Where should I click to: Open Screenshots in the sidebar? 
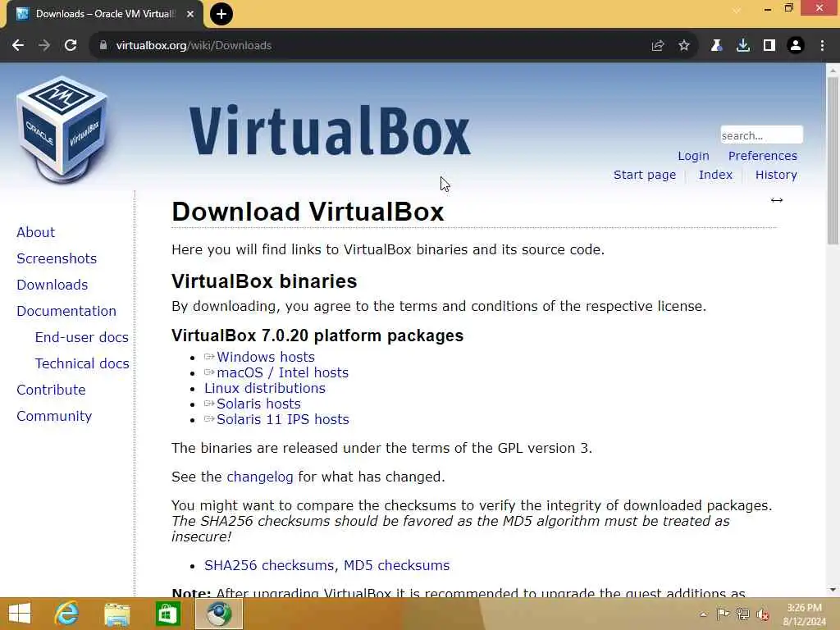click(57, 258)
